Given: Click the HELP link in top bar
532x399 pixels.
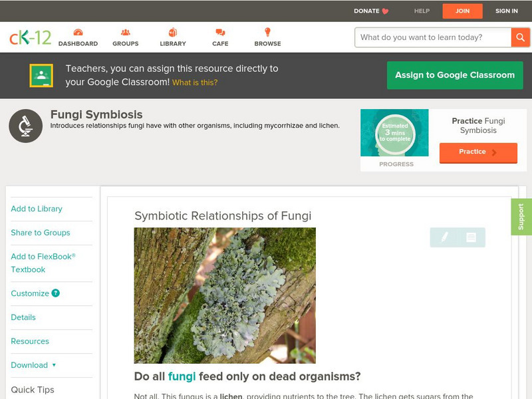Looking at the screenshot, I should click(422, 11).
